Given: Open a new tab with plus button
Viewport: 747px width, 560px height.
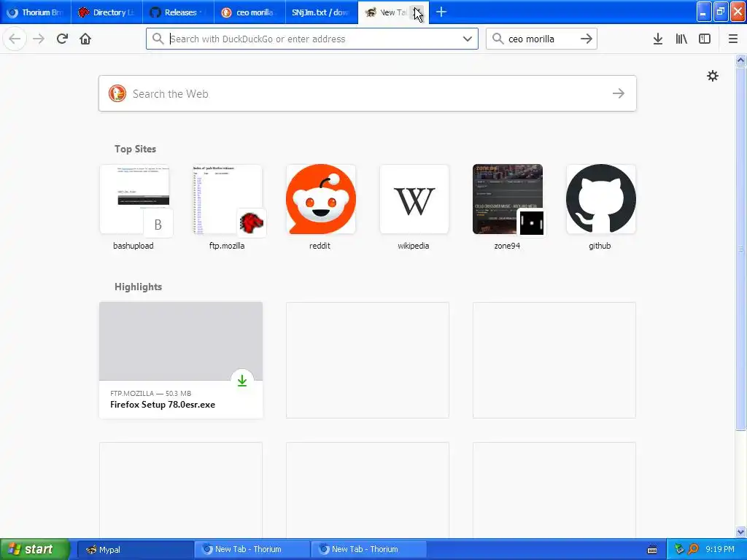Looking at the screenshot, I should pyautogui.click(x=441, y=12).
